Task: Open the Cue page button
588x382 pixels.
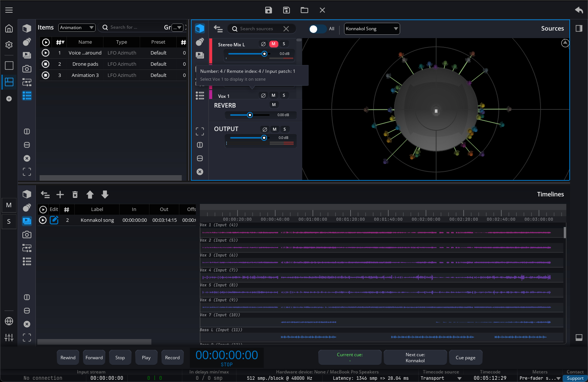Action: (465, 358)
